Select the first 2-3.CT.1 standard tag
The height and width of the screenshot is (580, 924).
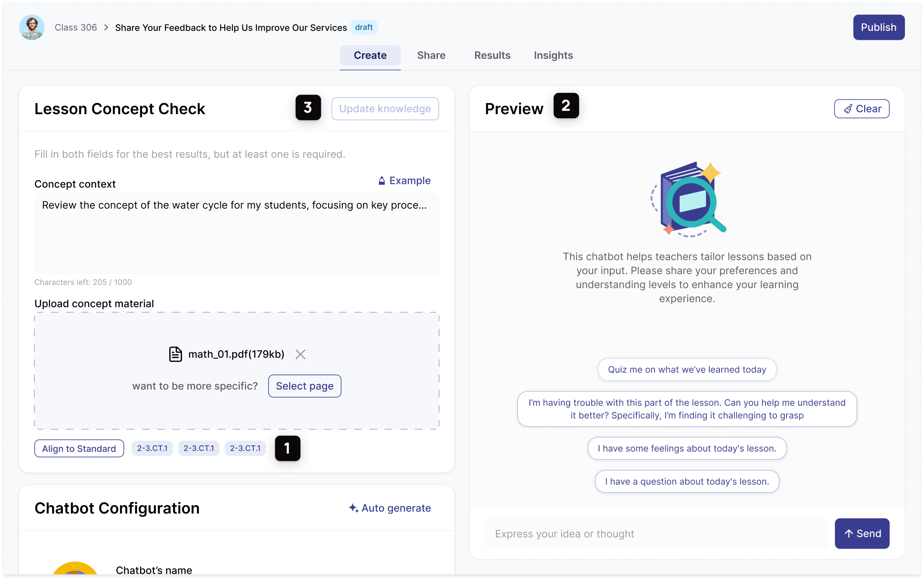pyautogui.click(x=152, y=449)
